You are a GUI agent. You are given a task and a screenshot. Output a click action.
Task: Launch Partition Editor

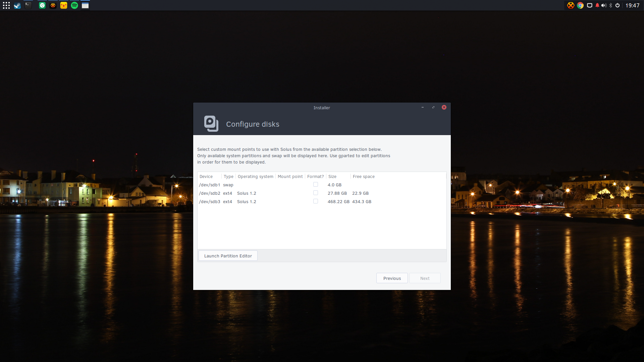click(228, 256)
